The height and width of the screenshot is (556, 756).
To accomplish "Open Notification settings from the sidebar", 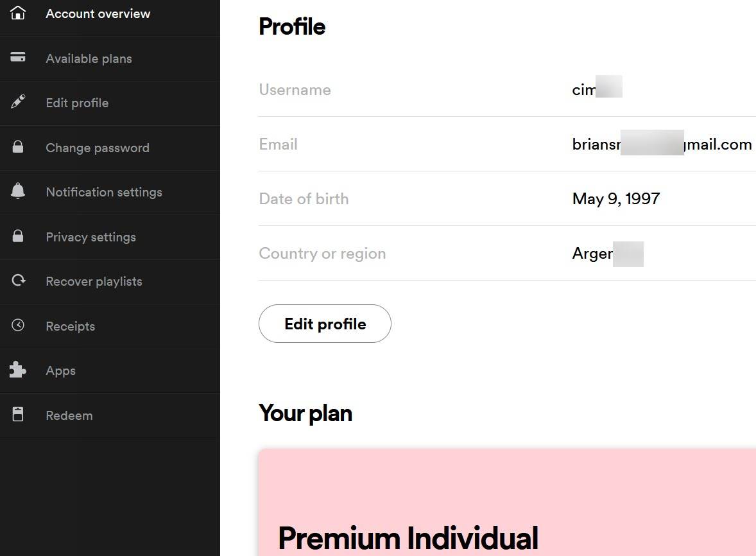I will (x=103, y=192).
